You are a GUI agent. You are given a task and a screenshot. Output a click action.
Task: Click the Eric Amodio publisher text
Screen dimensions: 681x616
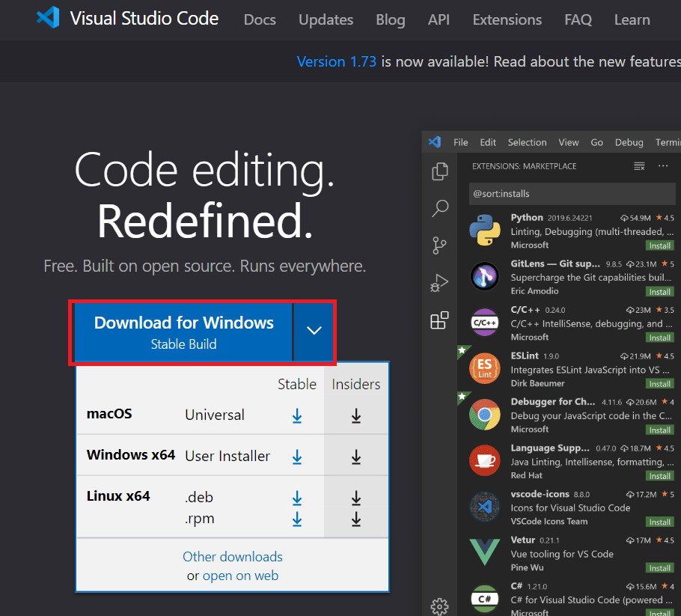pos(534,291)
